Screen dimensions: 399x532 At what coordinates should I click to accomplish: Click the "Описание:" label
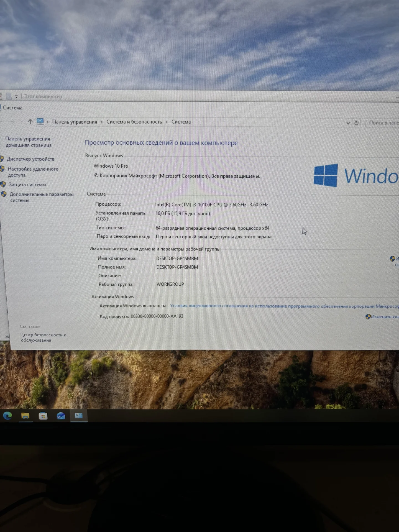coord(109,275)
